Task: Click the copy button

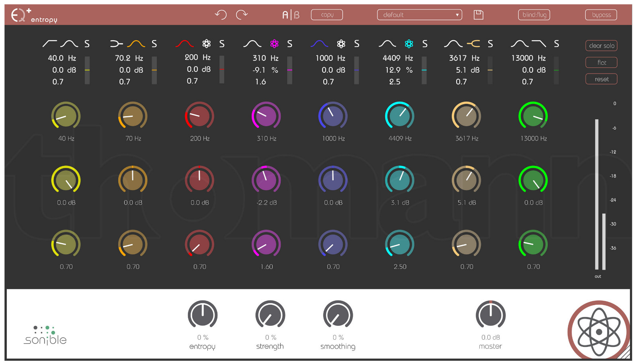Action: 327,15
